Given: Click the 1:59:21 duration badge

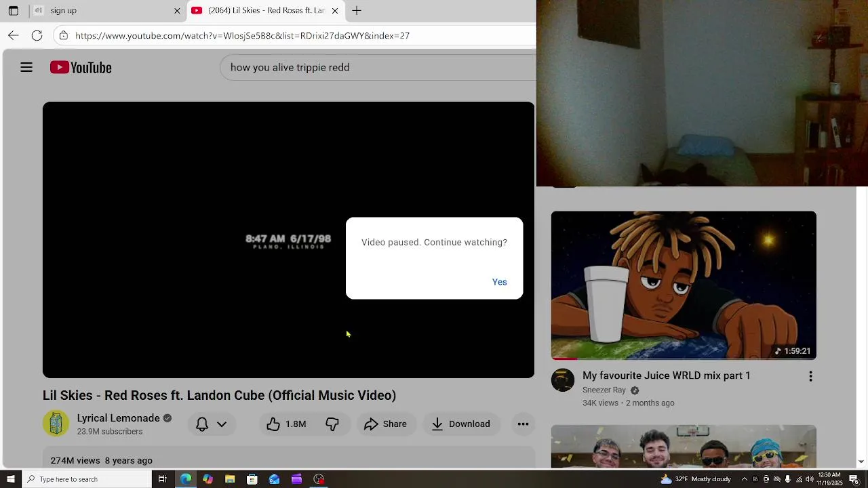Looking at the screenshot, I should (x=793, y=351).
